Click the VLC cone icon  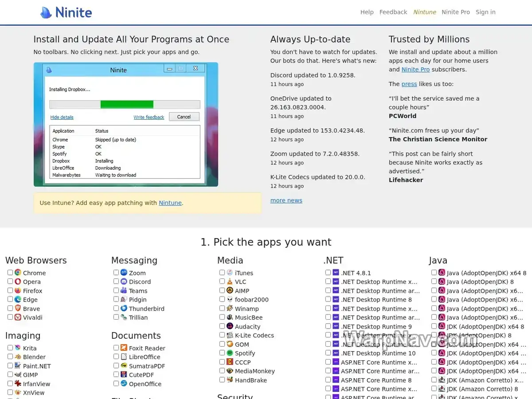[x=230, y=282]
